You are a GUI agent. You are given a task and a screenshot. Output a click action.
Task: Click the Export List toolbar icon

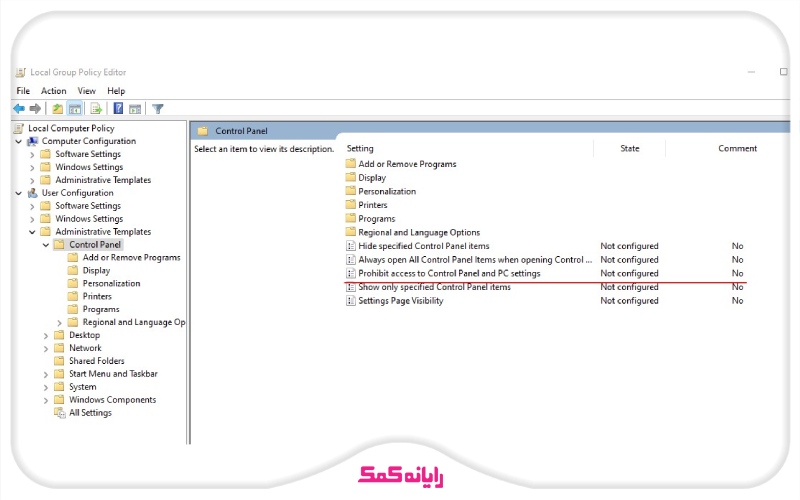(x=97, y=109)
